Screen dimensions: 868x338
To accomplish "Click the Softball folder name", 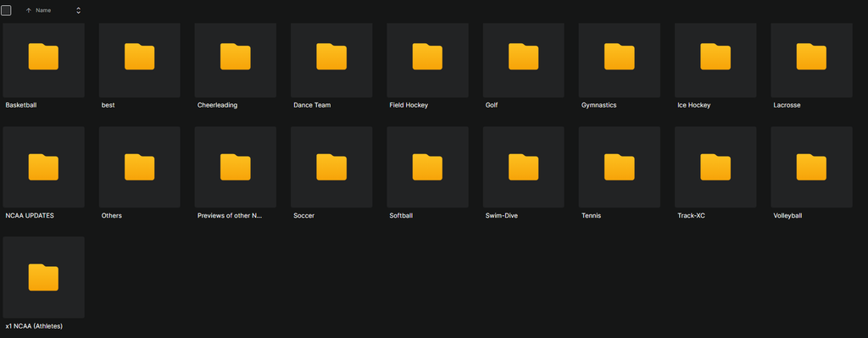I will [x=401, y=216].
